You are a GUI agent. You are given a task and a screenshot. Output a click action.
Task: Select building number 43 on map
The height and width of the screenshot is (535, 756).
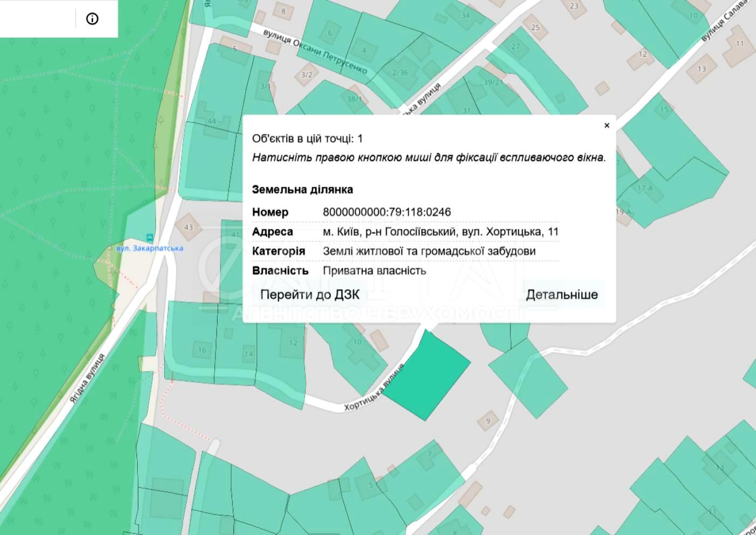click(188, 227)
